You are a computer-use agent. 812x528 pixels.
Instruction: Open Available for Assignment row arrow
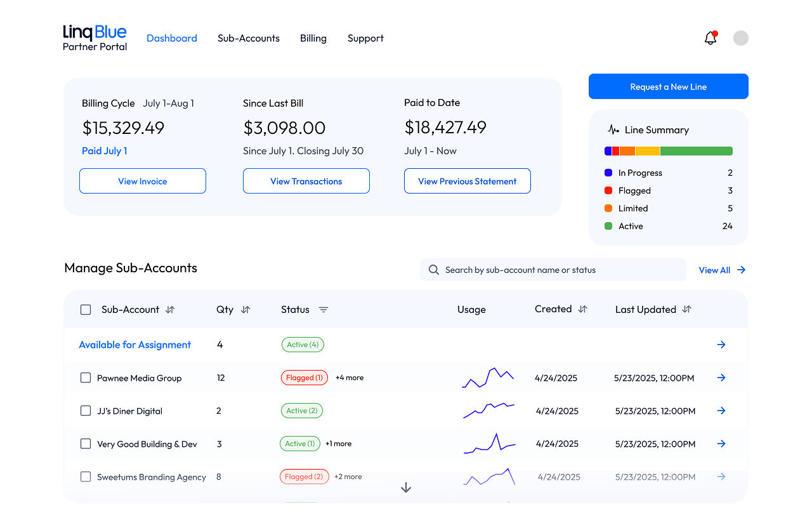(x=721, y=345)
